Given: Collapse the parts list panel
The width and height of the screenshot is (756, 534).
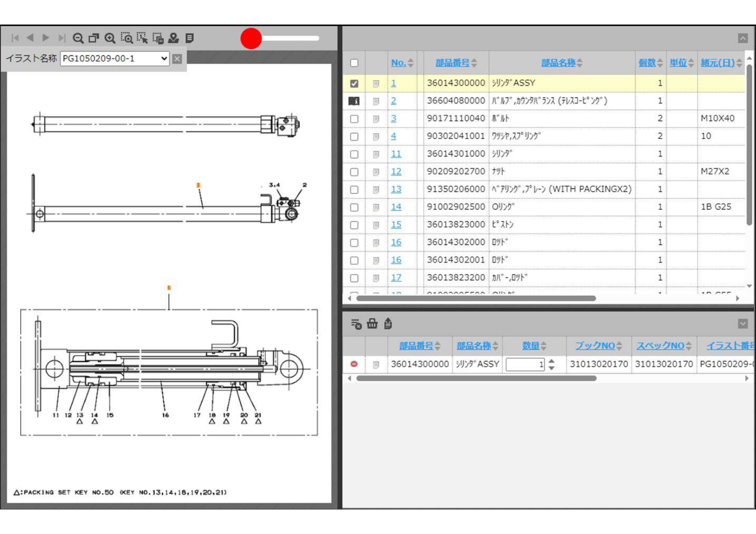Looking at the screenshot, I should tap(743, 38).
